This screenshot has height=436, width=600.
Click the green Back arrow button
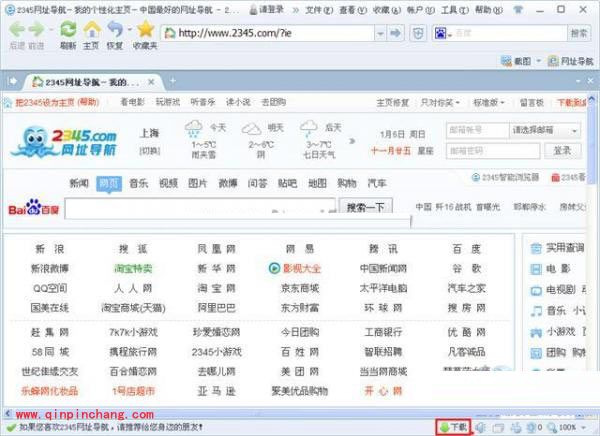17,29
